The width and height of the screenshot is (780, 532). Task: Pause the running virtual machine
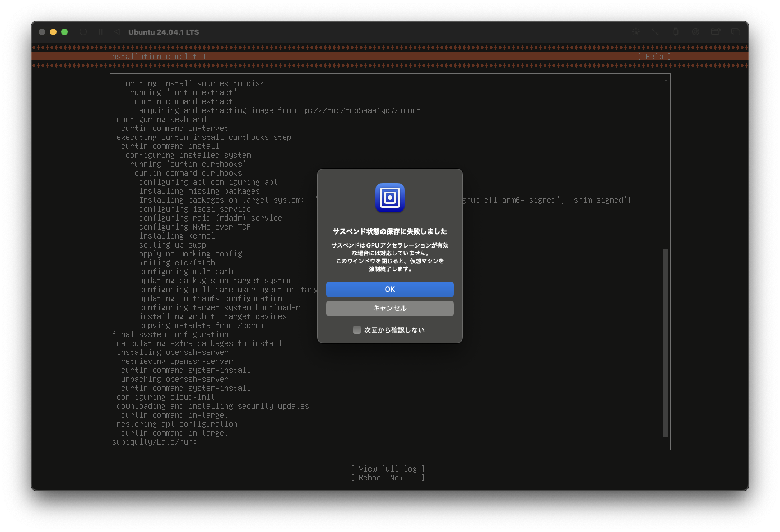click(101, 32)
